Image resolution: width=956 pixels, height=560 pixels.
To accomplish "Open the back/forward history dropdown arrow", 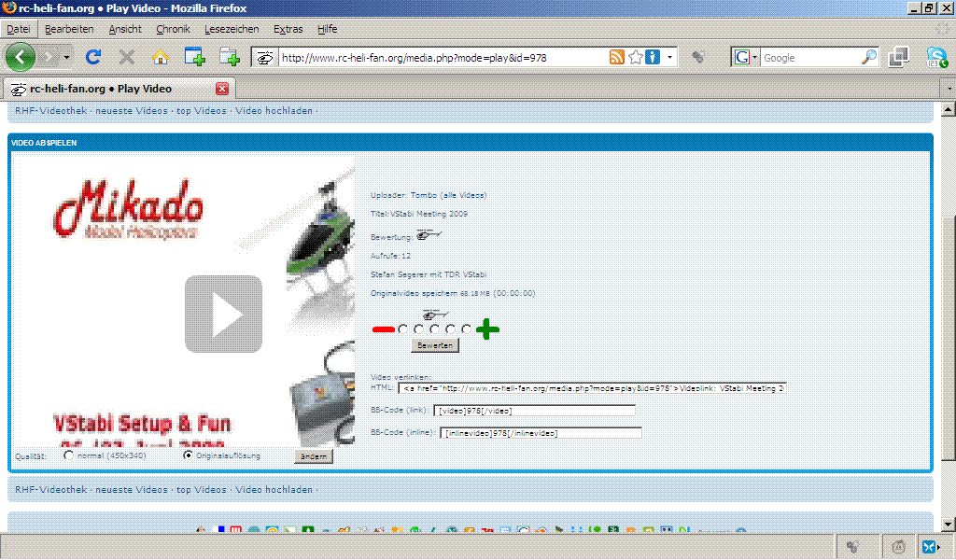I will coord(66,58).
